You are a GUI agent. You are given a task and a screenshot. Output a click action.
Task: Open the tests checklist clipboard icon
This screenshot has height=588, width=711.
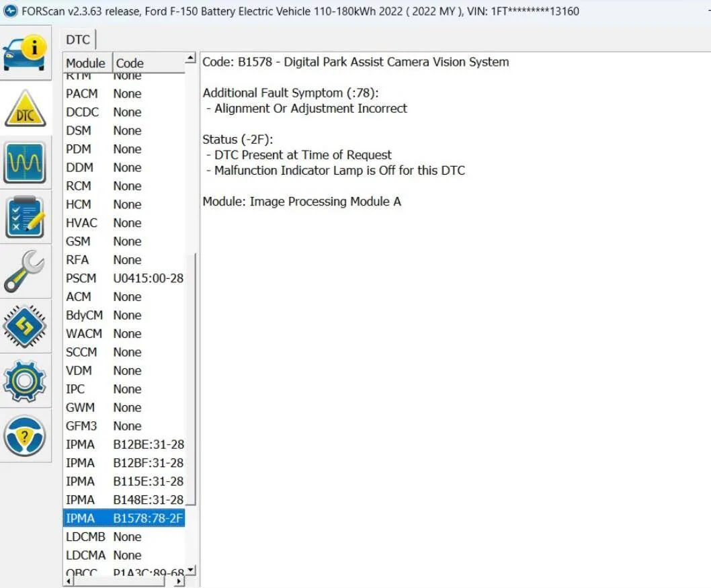pos(25,217)
